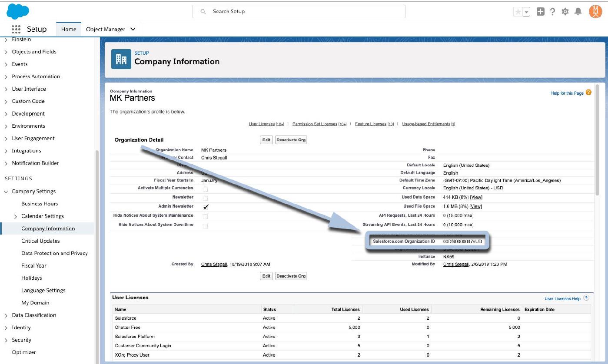This screenshot has height=364, width=608.
Task: Toggle the Activate Multiple Currencies checkbox
Action: [x=205, y=189]
